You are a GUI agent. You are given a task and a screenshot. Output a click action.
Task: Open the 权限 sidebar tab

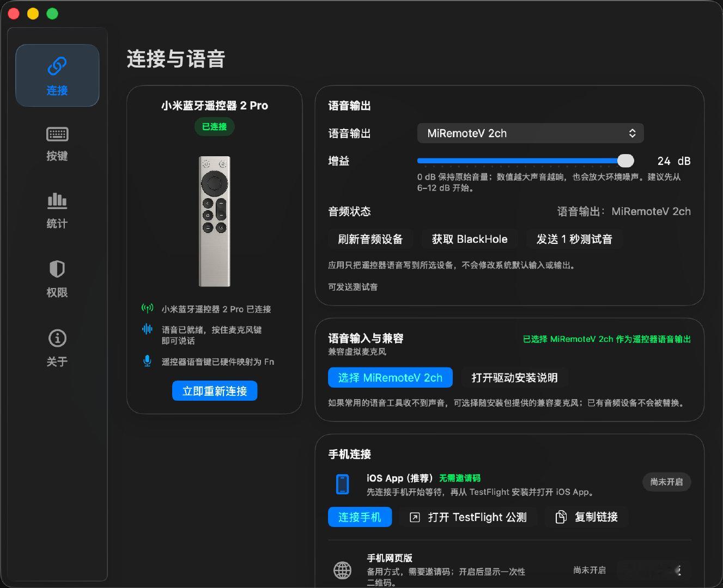coord(57,279)
